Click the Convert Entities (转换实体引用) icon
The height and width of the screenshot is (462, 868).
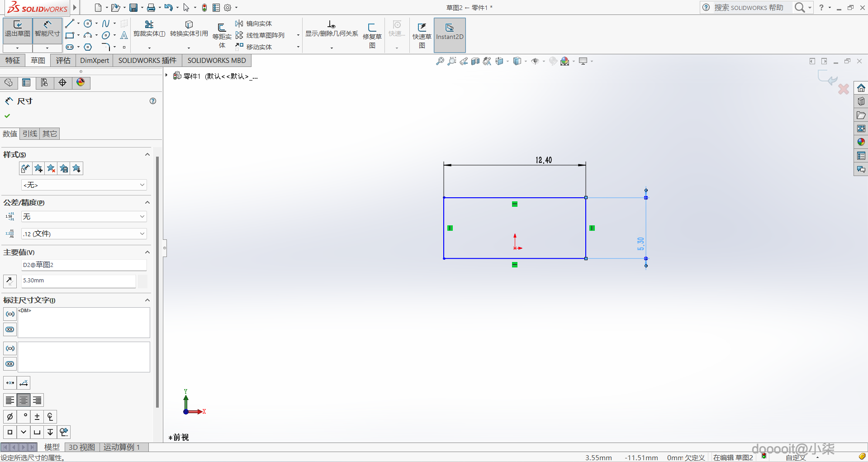click(x=189, y=29)
